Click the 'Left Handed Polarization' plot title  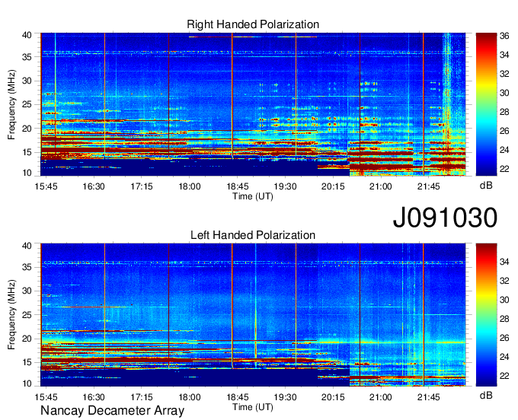coord(253,235)
